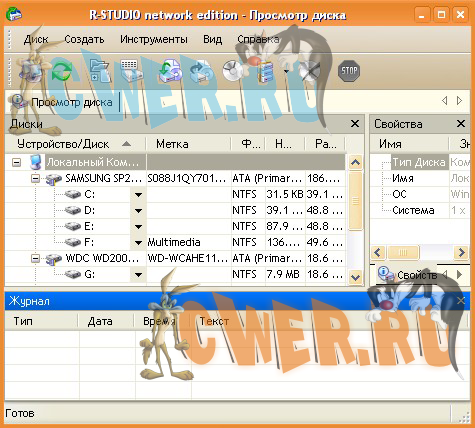Click the 31.5 KB cell on C: row
The image size is (475, 428).
(x=285, y=194)
